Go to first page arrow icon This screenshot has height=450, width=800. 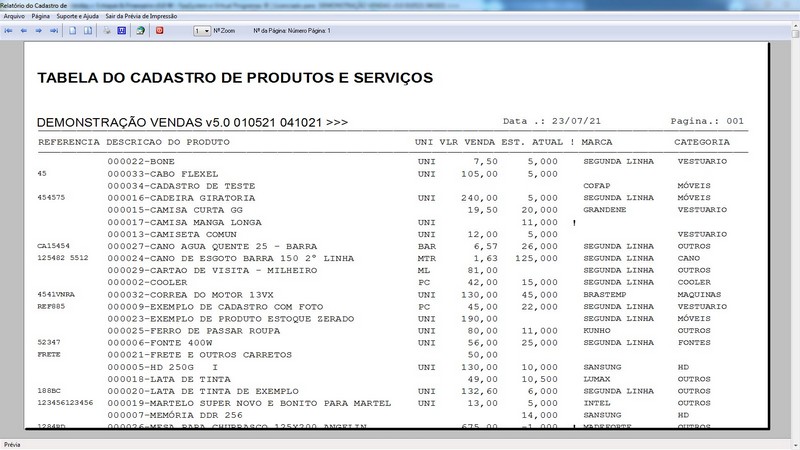coord(9,31)
